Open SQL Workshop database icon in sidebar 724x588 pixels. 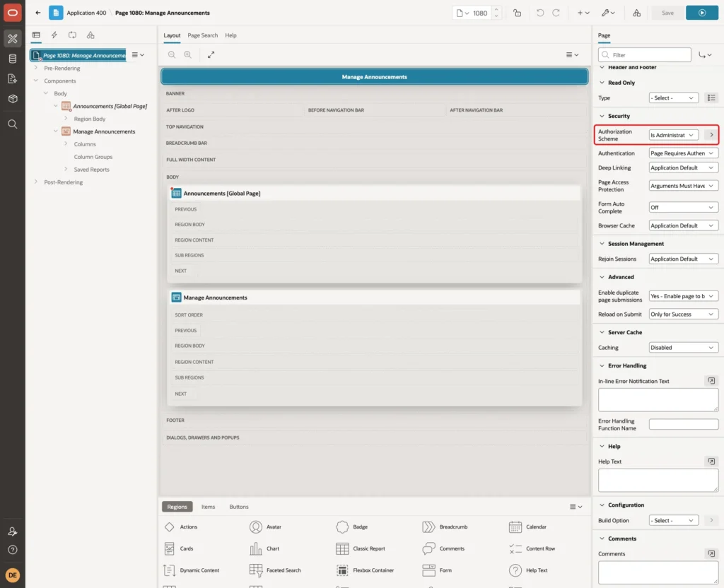coord(13,59)
